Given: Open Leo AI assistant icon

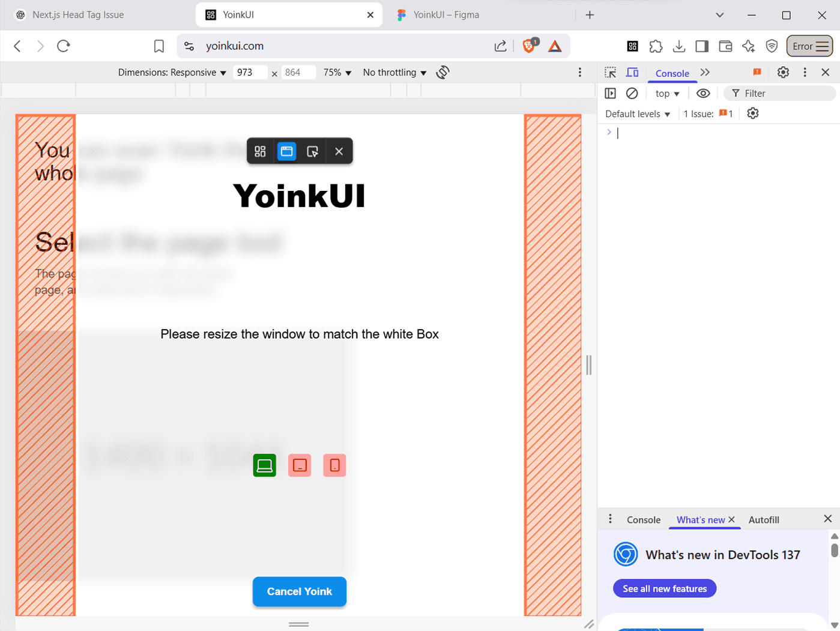Looking at the screenshot, I should coord(748,46).
